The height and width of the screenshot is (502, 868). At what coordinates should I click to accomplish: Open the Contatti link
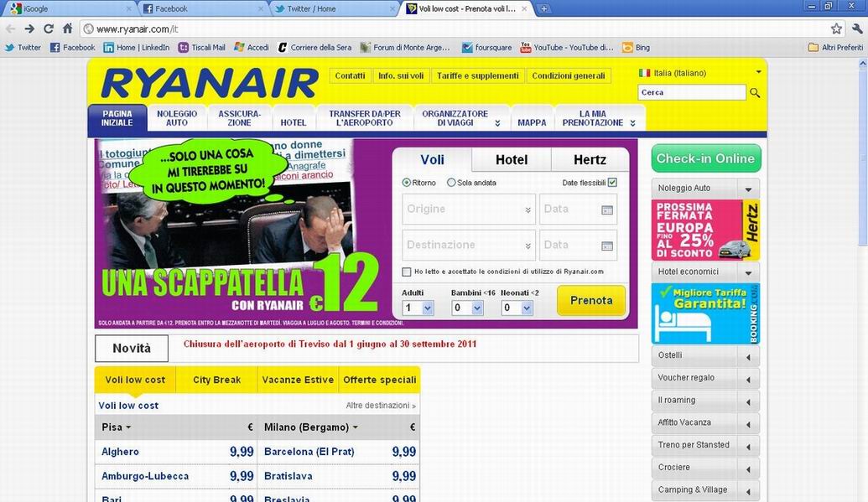(x=350, y=75)
